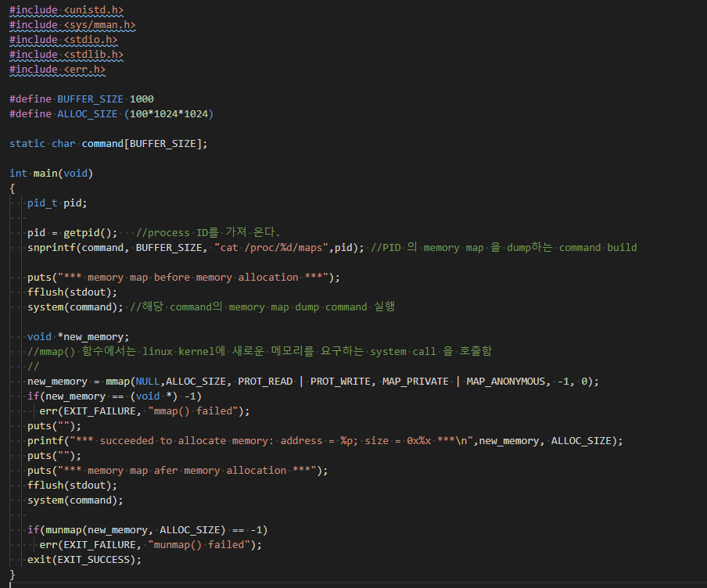
Task: Click 'memory map afer memory allocation' puts line
Action: click(x=178, y=471)
